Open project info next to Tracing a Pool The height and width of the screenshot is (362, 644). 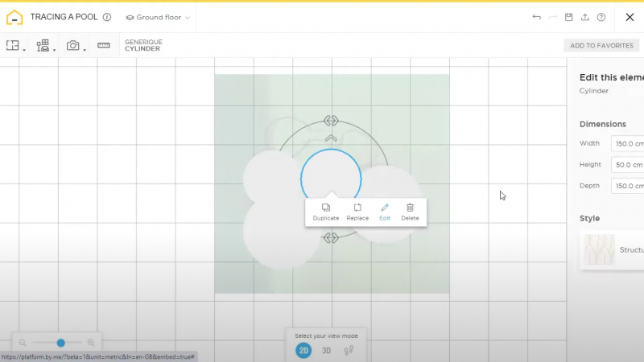(107, 17)
